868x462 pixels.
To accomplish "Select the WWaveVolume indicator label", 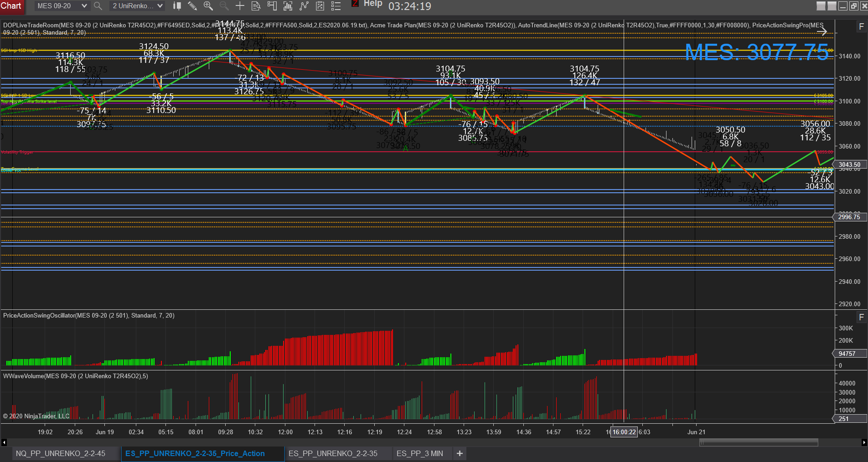I will tap(76, 376).
